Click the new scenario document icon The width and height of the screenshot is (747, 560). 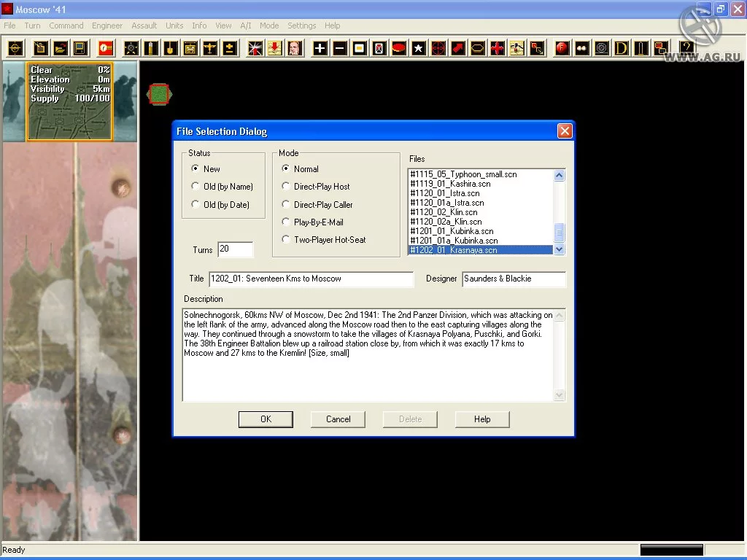pyautogui.click(x=41, y=48)
